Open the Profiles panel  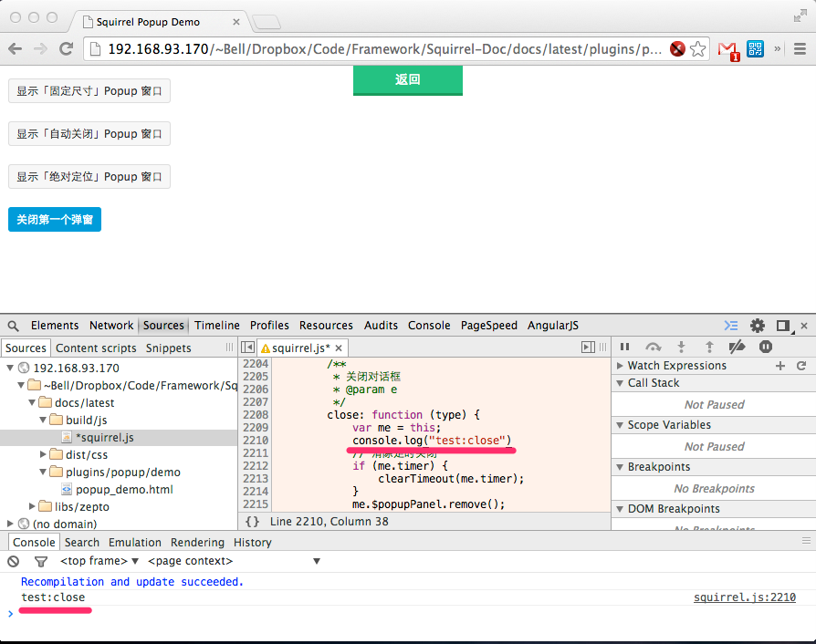pos(269,326)
